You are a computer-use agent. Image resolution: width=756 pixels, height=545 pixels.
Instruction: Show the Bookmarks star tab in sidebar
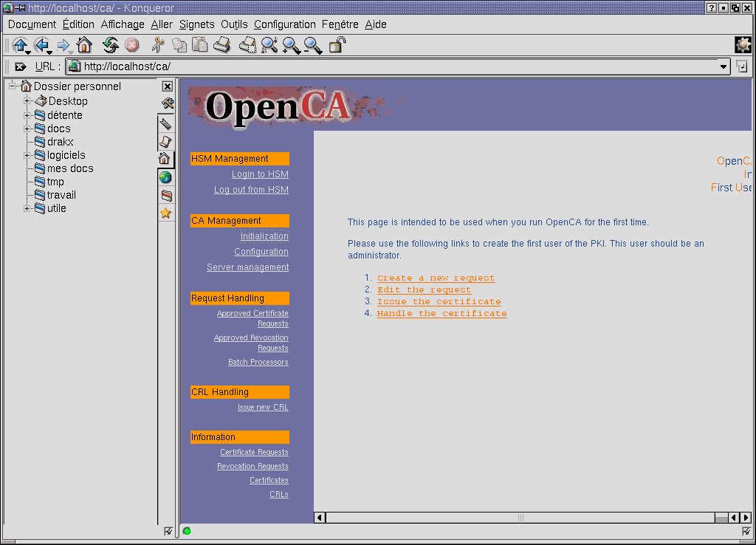click(168, 214)
